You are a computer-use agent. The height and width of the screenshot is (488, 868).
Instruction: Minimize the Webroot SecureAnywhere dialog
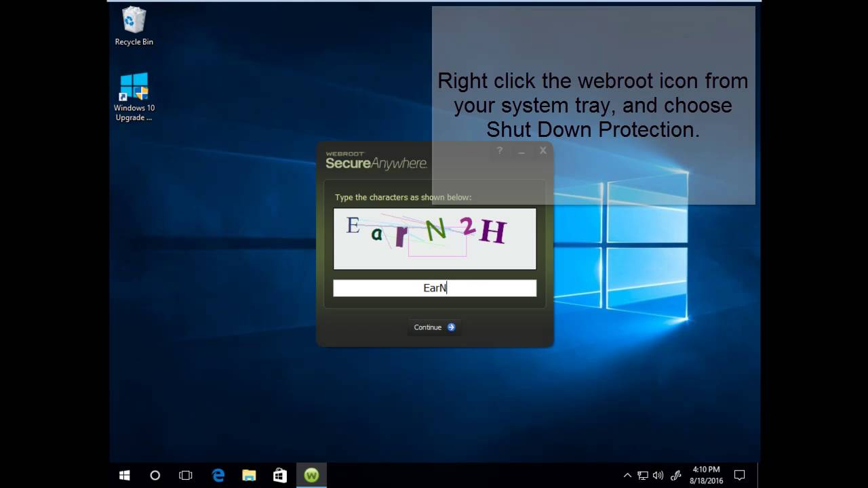521,151
